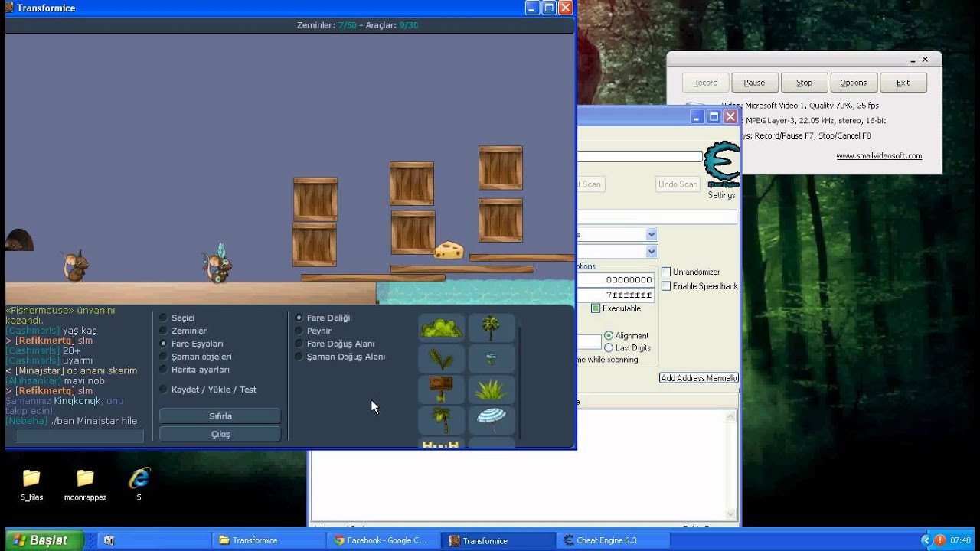Click the quick launch icon beside Başlat
Viewport: 980px width, 551px height.
point(109,540)
